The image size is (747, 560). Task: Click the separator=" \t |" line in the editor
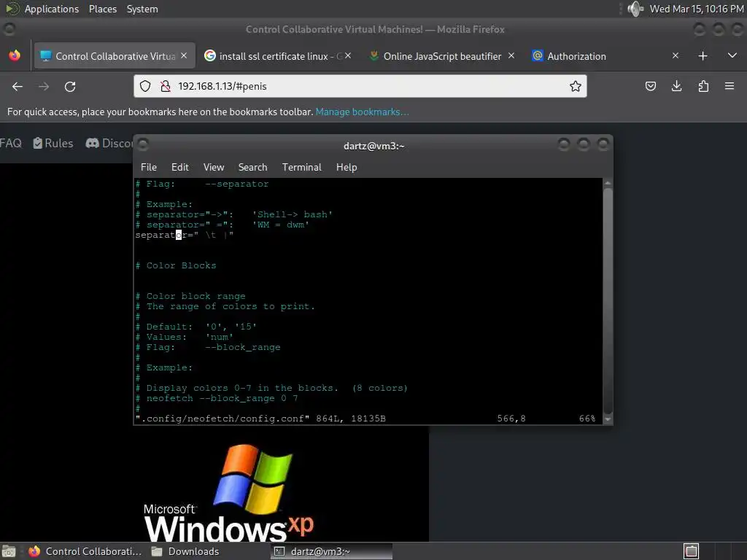185,235
